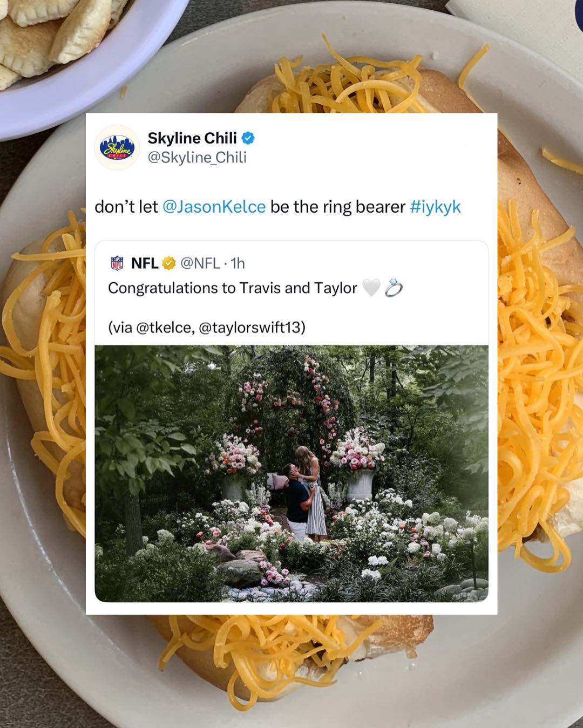This screenshot has width=583, height=728.
Task: Click the diamond ring emoji
Action: (x=394, y=288)
